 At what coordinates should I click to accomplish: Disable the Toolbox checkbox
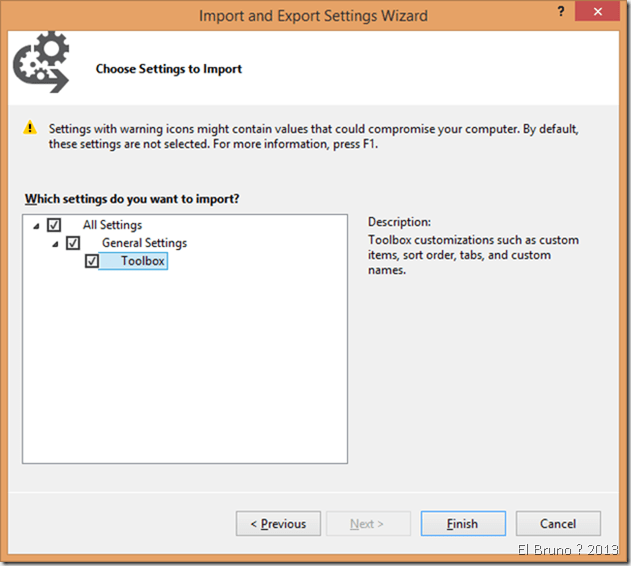point(92,261)
